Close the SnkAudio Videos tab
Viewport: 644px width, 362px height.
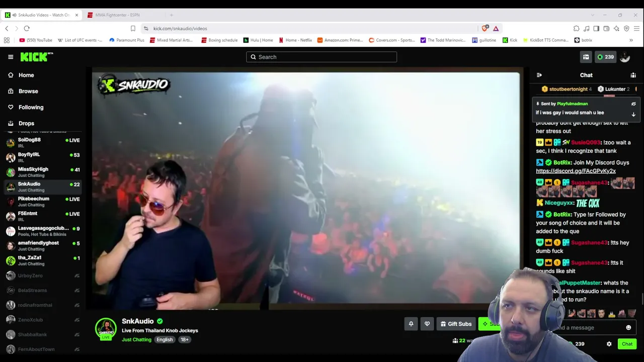point(76,15)
